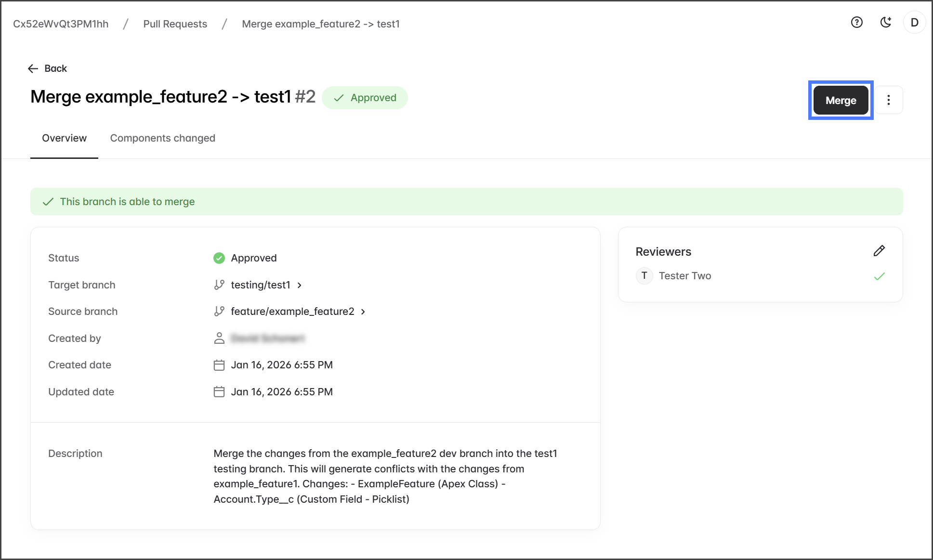
Task: Open Cx52eWvQt3PM1hh breadcrumb link
Action: click(61, 24)
